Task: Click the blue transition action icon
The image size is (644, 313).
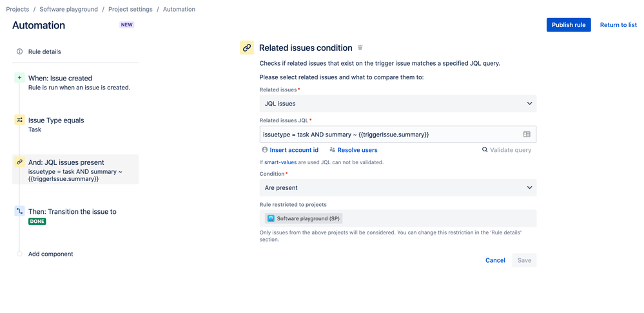Action: click(x=19, y=211)
